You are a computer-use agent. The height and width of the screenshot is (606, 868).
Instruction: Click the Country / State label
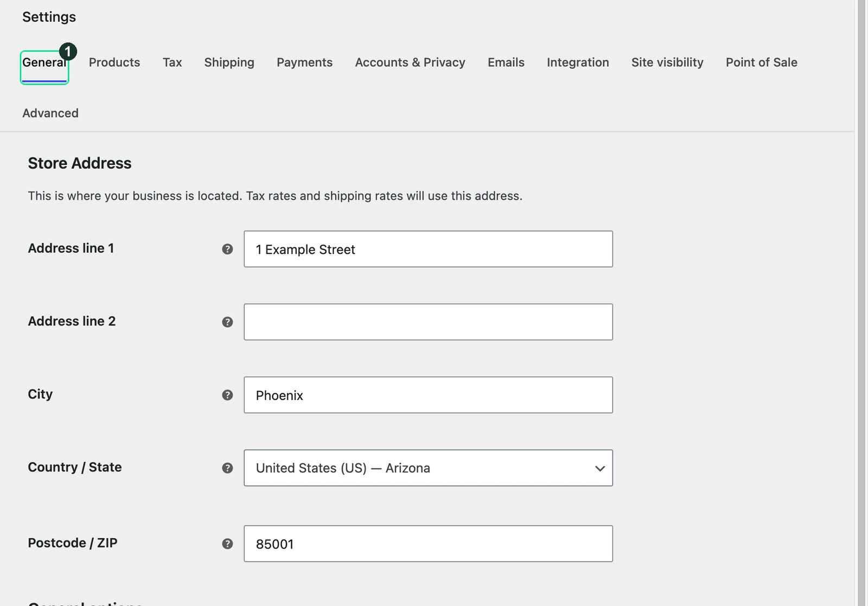point(75,467)
